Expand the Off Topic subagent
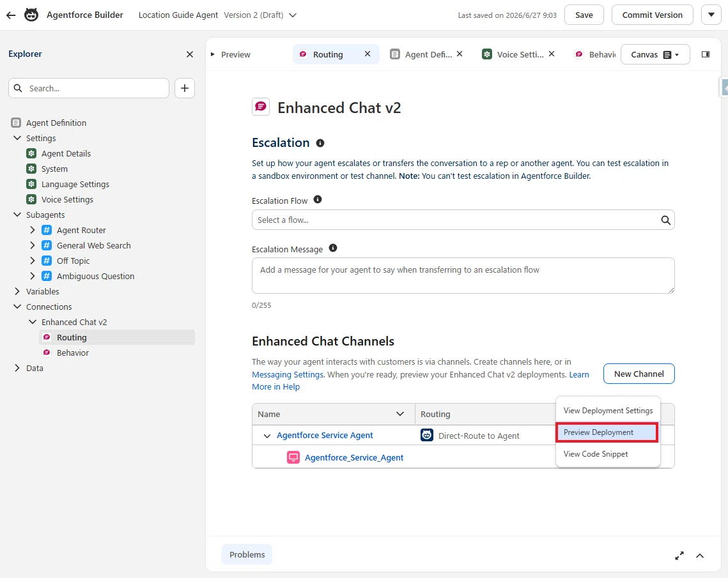Viewport: 728px width, 578px height. pyautogui.click(x=33, y=261)
